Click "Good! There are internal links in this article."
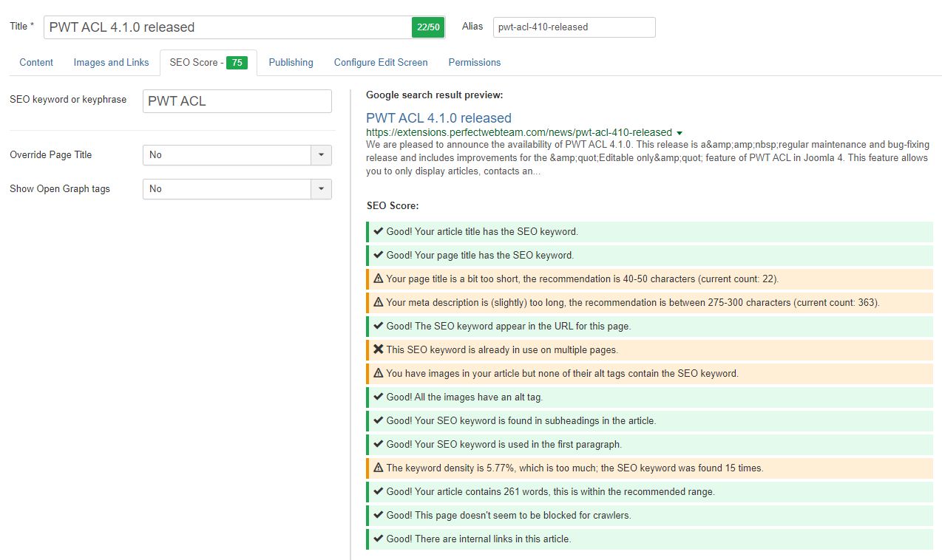Image resolution: width=942 pixels, height=560 pixels. (478, 539)
